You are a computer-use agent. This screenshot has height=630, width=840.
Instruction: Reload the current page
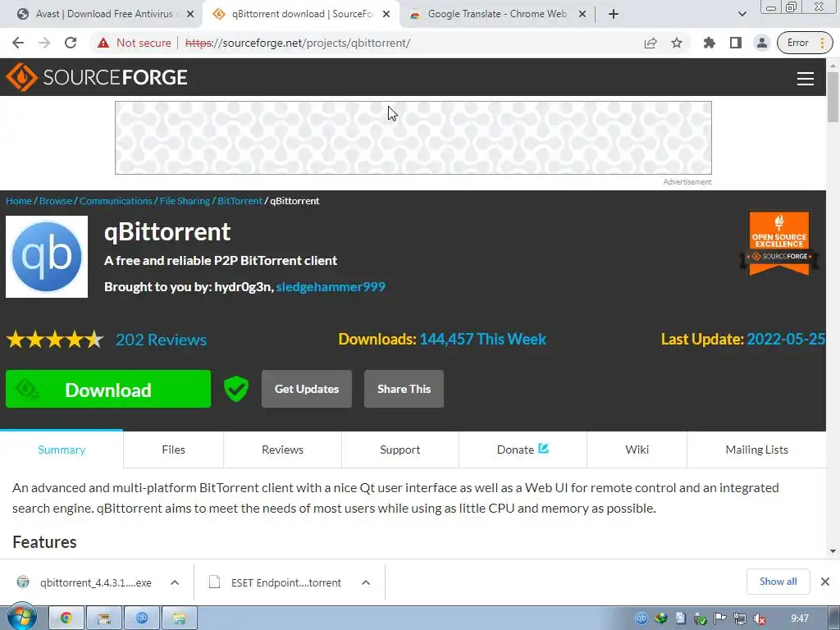point(71,43)
